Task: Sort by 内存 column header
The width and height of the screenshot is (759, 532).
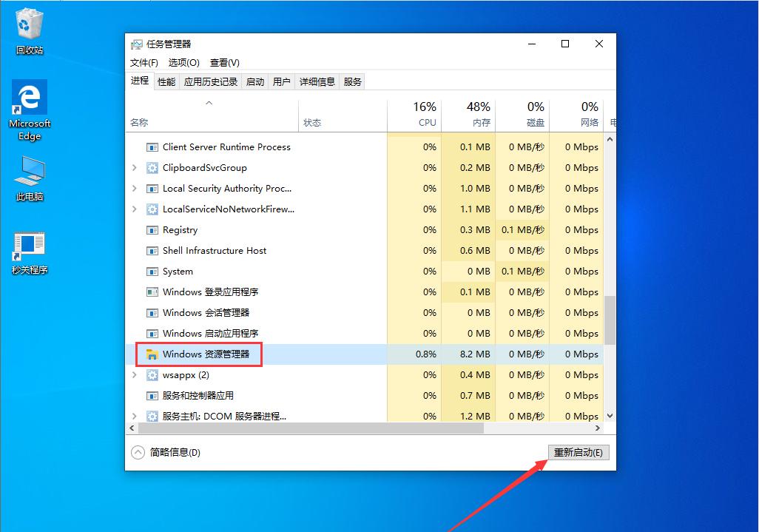Action: point(468,115)
